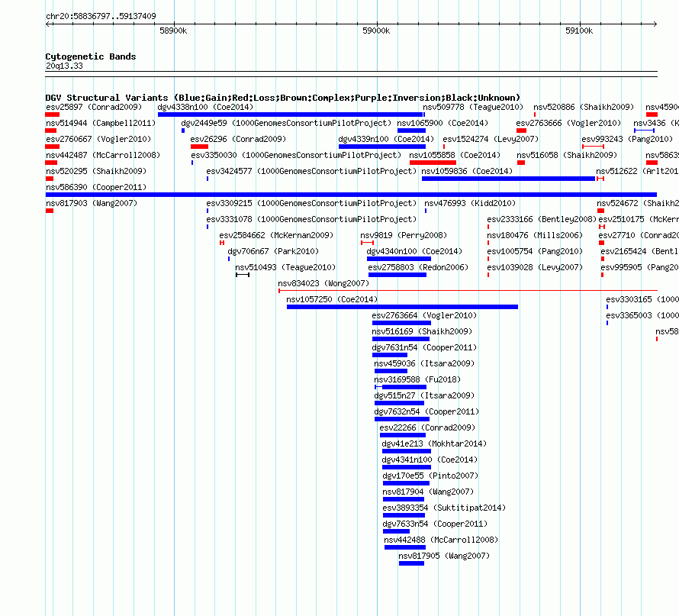Click the black bar under nsv510493
The height and width of the screenshot is (616, 679).
tap(243, 275)
